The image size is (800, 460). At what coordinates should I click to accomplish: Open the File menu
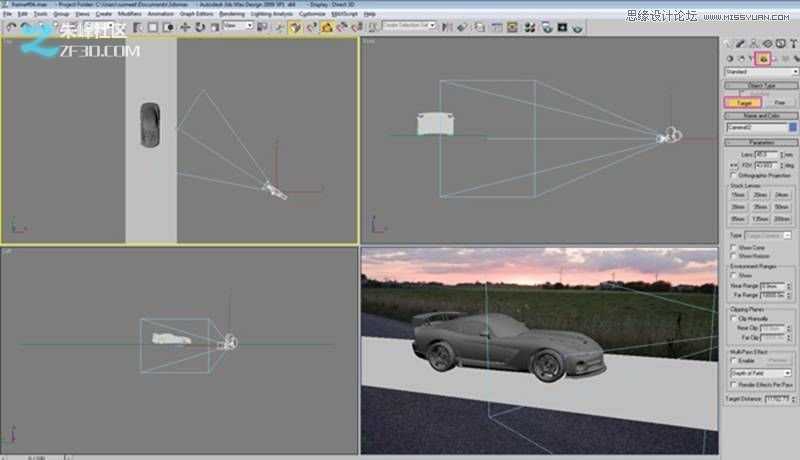tap(8, 14)
